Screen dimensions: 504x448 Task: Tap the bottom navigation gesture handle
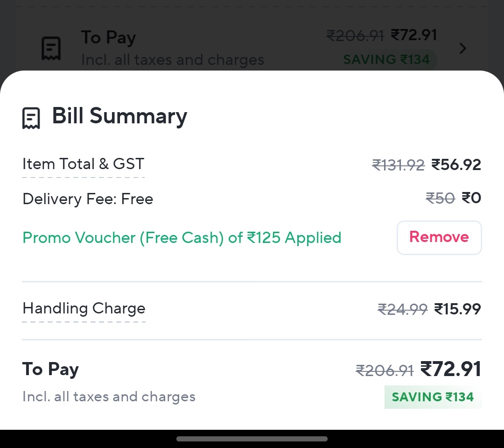[x=252, y=439]
